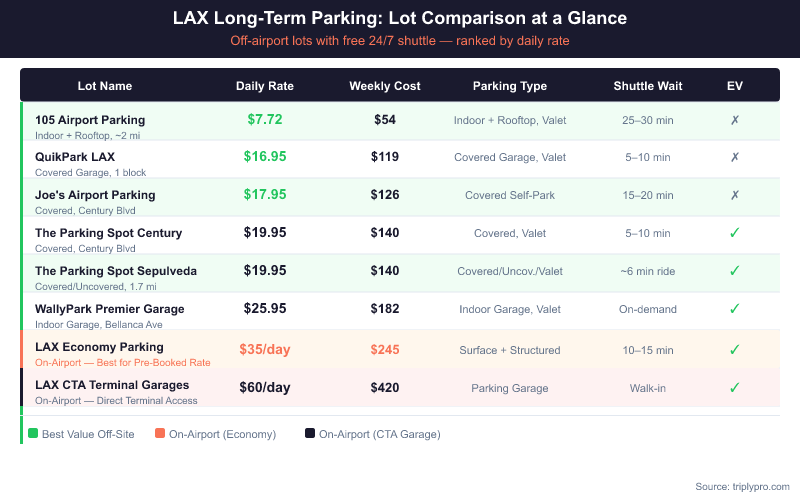800x500 pixels.
Task: Click the $7.72 daily rate value
Action: [265, 119]
